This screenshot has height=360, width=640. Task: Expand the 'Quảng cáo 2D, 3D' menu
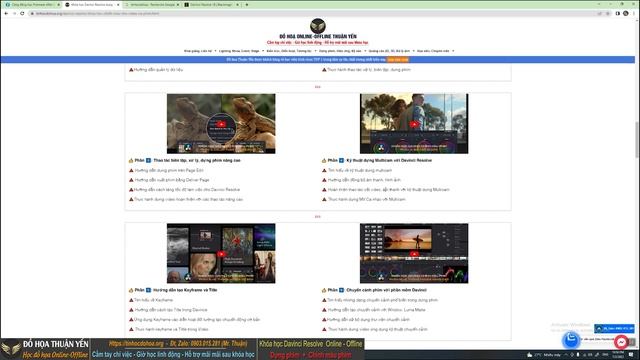pyautogui.click(x=391, y=51)
